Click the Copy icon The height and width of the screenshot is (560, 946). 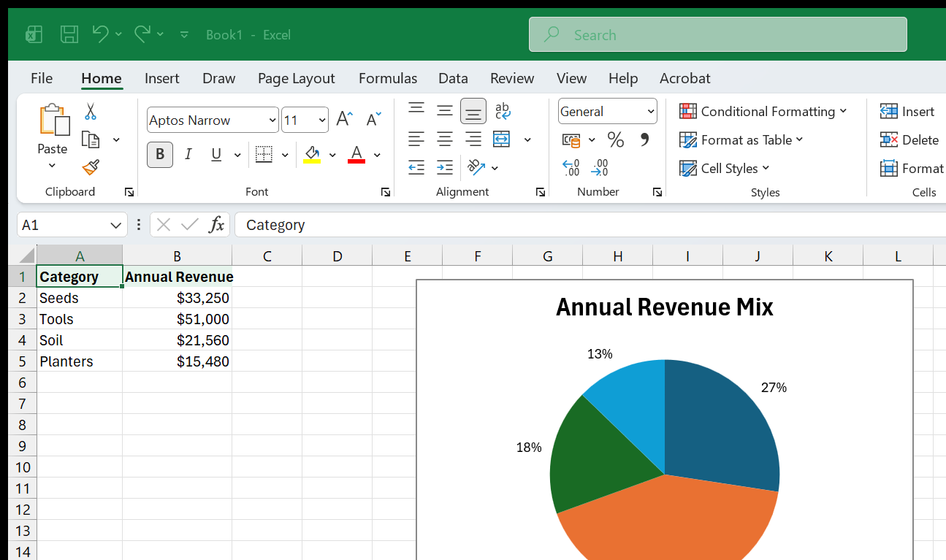[91, 139]
